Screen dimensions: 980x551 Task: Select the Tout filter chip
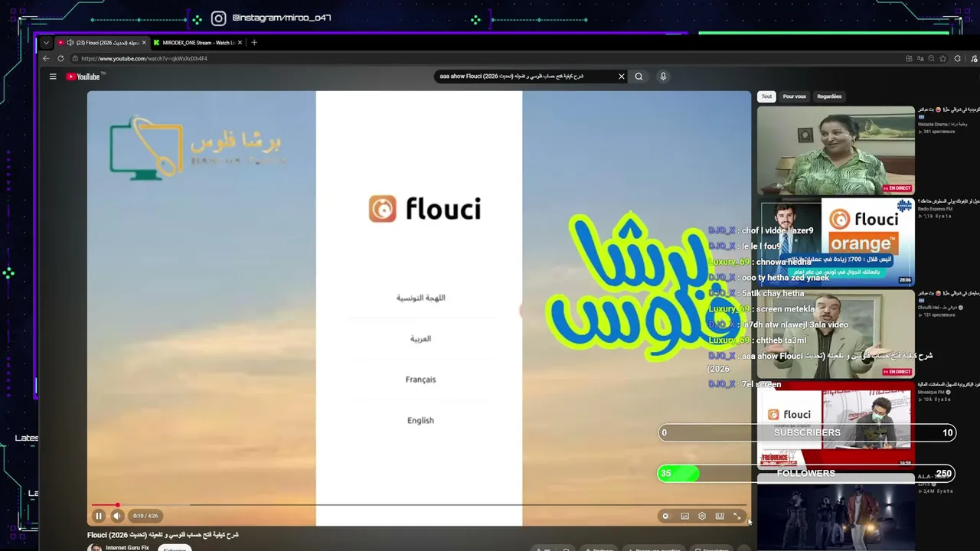point(766,96)
